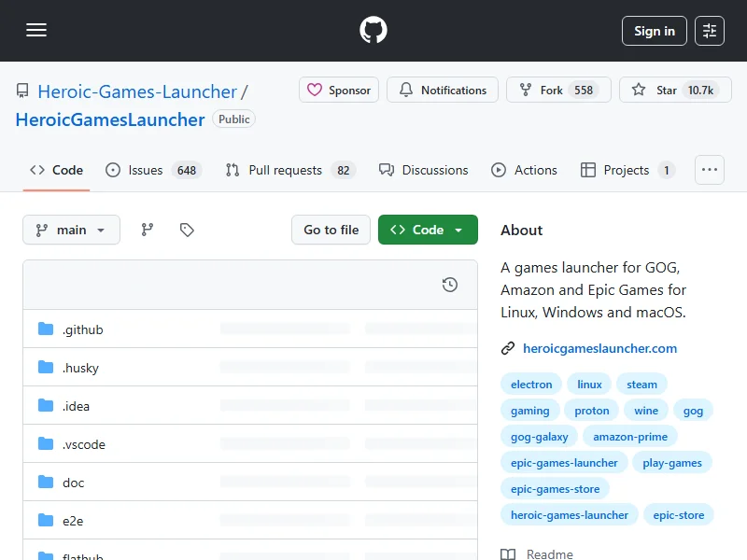Open the .github folder

click(x=82, y=329)
